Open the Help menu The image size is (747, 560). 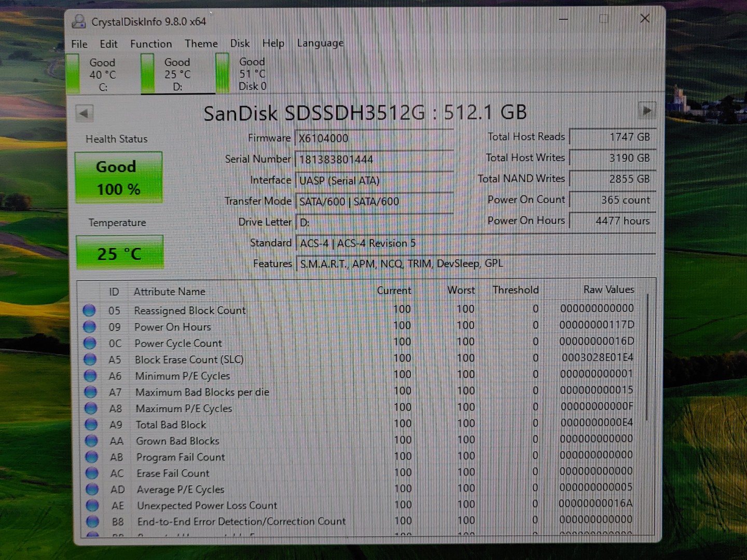(273, 43)
